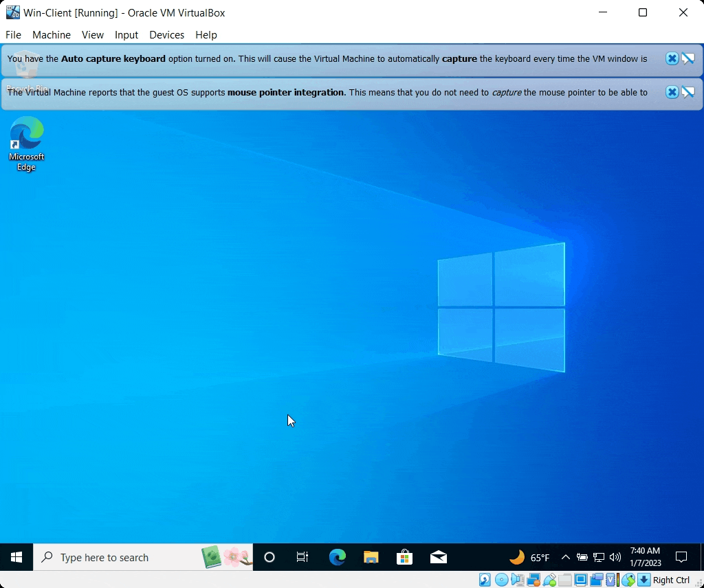The image size is (704, 588).
Task: Open the Action Center notifications icon
Action: pos(681,557)
